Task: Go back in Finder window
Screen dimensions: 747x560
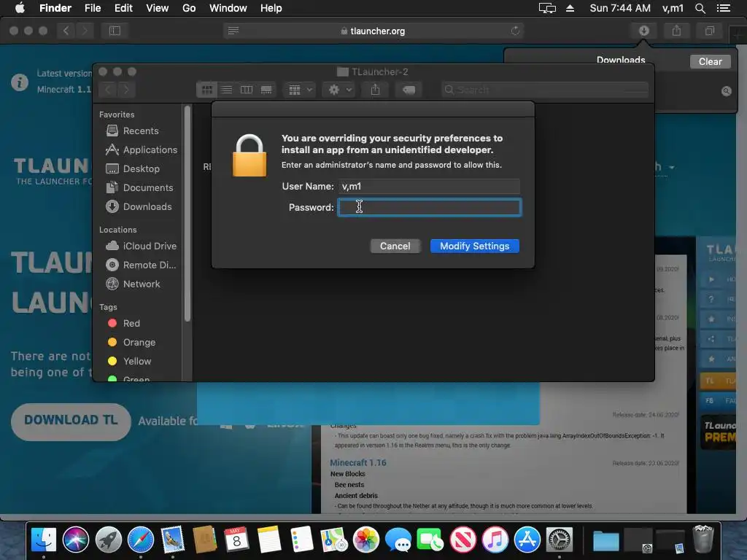Action: 108,90
